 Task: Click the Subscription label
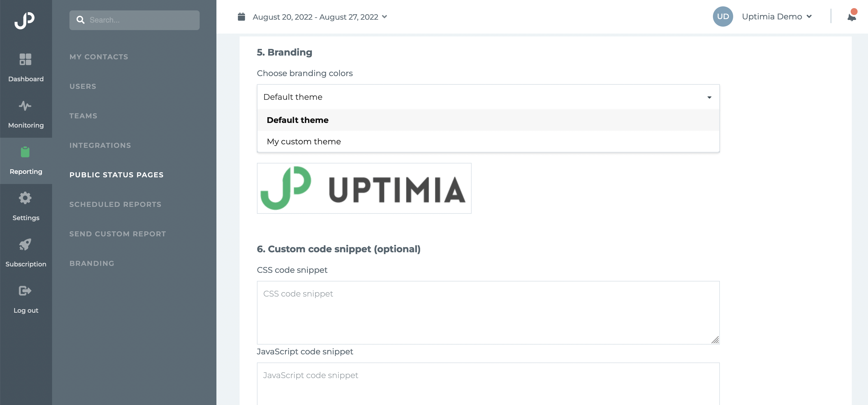(x=26, y=264)
